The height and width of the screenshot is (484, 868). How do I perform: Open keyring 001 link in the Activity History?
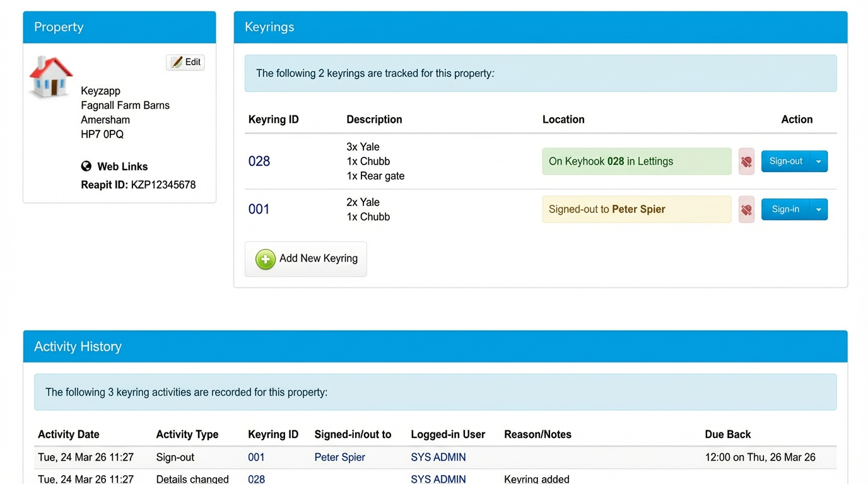coord(256,458)
